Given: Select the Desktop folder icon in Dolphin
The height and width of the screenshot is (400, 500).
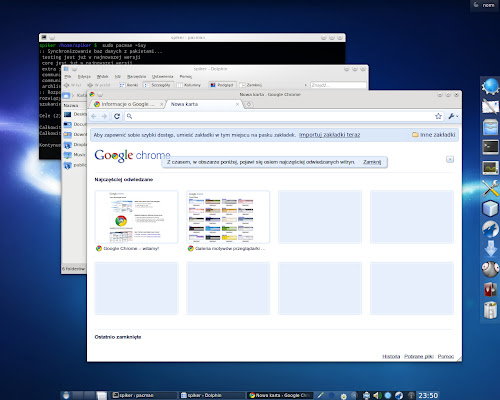Looking at the screenshot, I should click(x=68, y=114).
